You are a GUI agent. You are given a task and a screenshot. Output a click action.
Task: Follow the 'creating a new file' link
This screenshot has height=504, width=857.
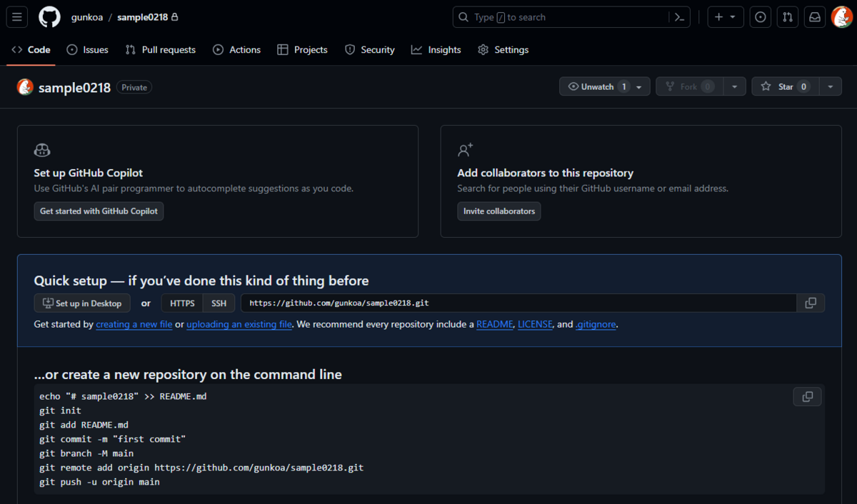pyautogui.click(x=134, y=324)
